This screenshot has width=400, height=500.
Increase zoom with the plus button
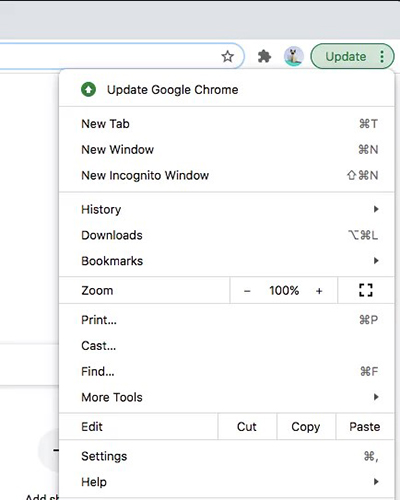319,291
